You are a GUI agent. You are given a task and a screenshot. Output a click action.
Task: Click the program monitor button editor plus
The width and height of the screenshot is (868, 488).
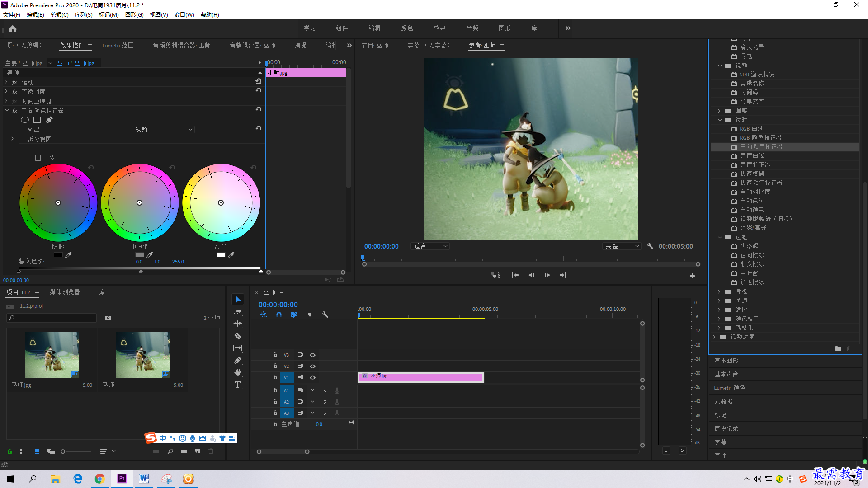[692, 276]
